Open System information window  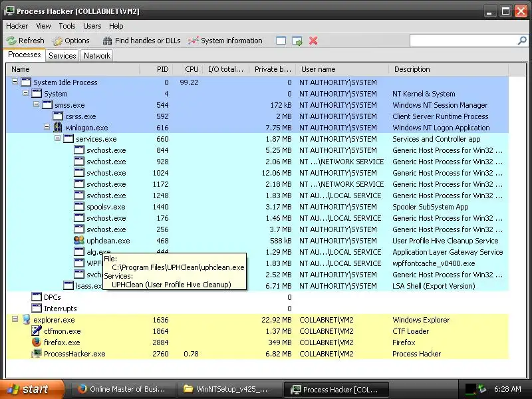point(225,41)
